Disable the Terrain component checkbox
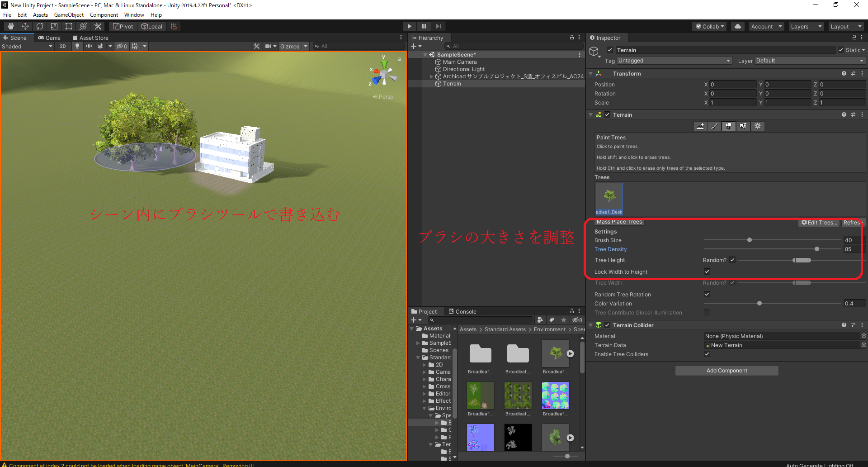The height and width of the screenshot is (467, 868). pyautogui.click(x=607, y=115)
